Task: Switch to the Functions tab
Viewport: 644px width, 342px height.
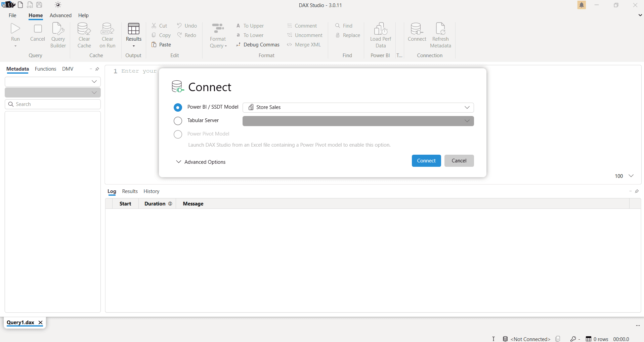Action: pyautogui.click(x=45, y=69)
